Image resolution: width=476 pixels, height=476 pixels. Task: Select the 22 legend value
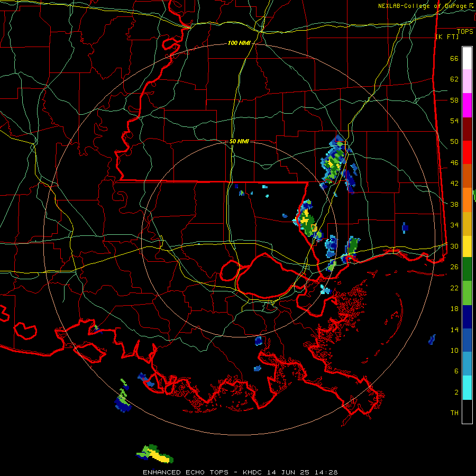pos(454,288)
